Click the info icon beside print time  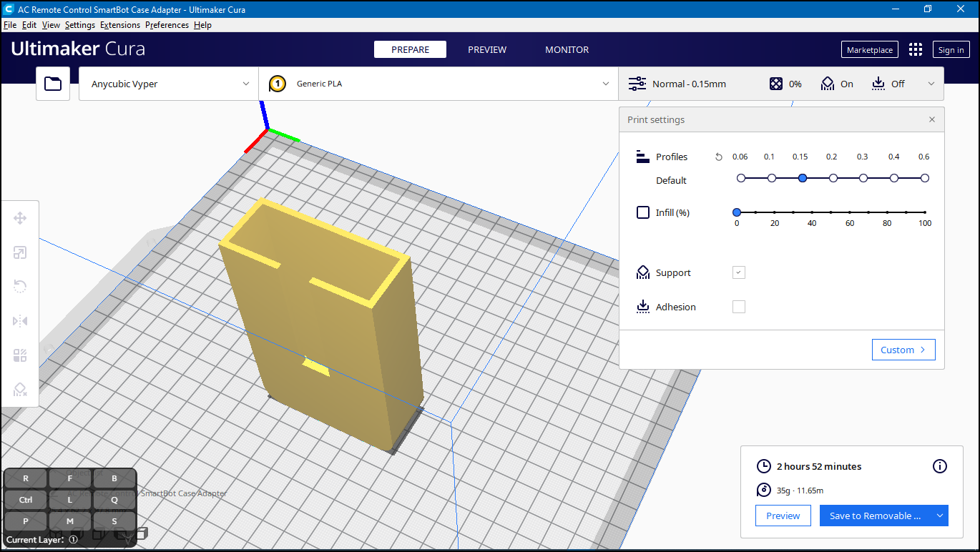[x=940, y=466]
